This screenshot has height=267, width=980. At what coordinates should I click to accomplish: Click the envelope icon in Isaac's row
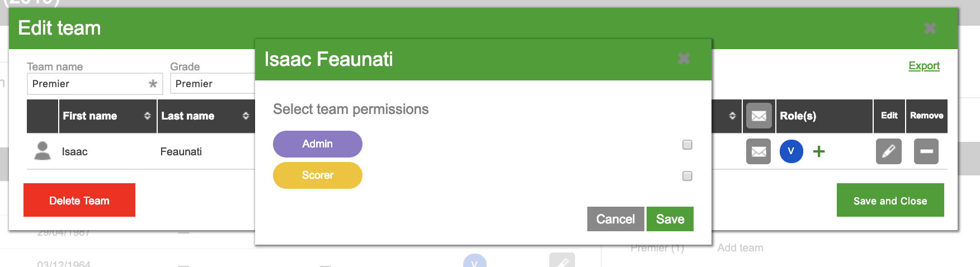pyautogui.click(x=758, y=151)
